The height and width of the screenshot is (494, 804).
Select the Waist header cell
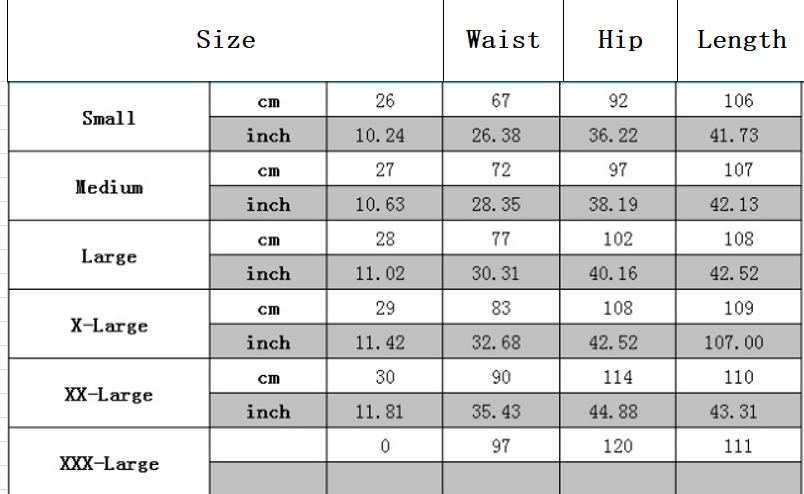pyautogui.click(x=503, y=40)
